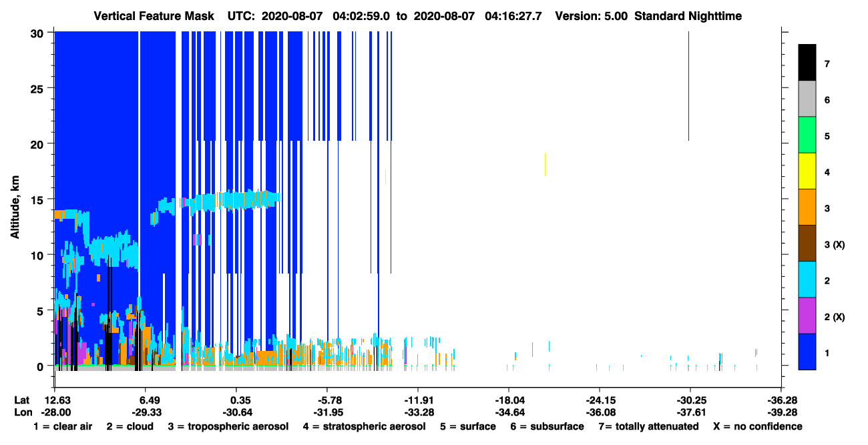
Task: Click the latitude value -36.28
Action: tap(781, 400)
